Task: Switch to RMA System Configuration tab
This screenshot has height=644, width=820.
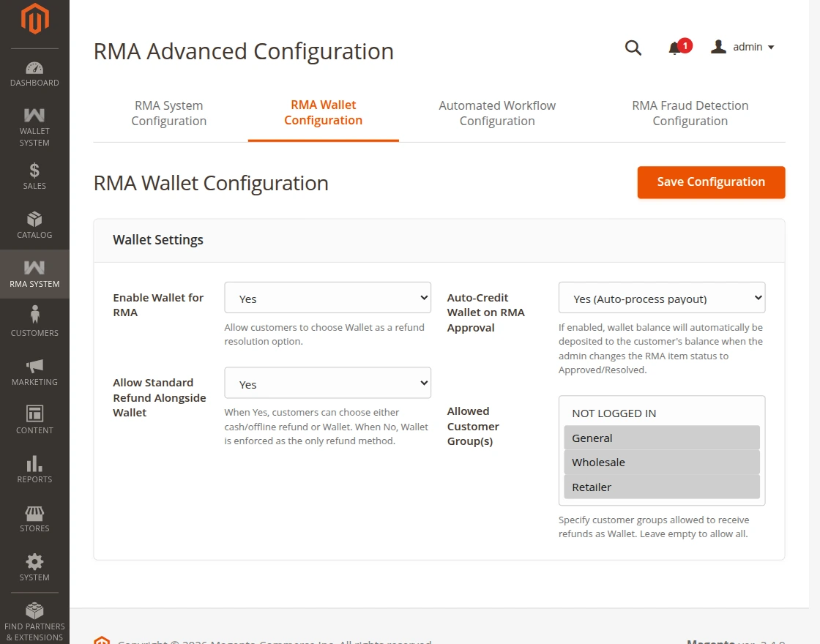Action: tap(169, 113)
